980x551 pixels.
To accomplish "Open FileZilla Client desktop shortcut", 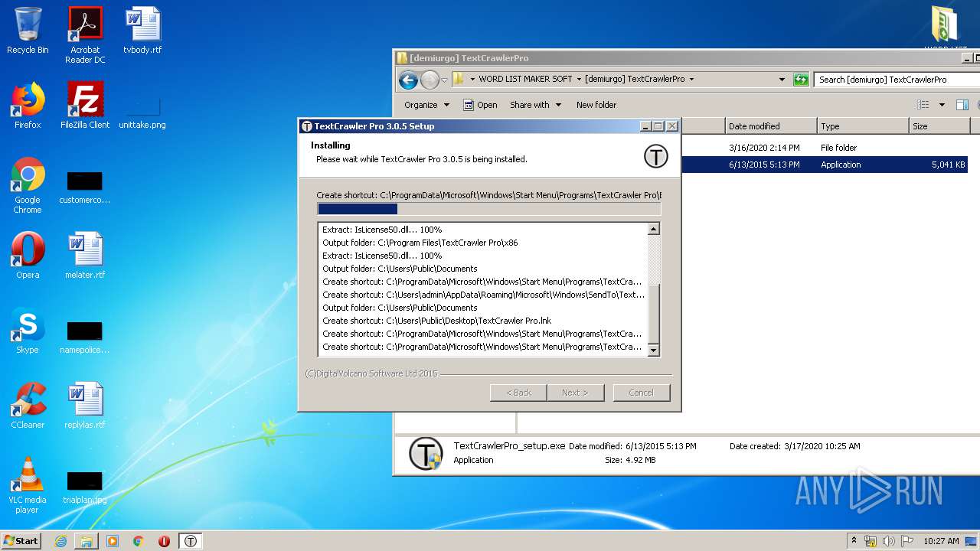I will [85, 106].
